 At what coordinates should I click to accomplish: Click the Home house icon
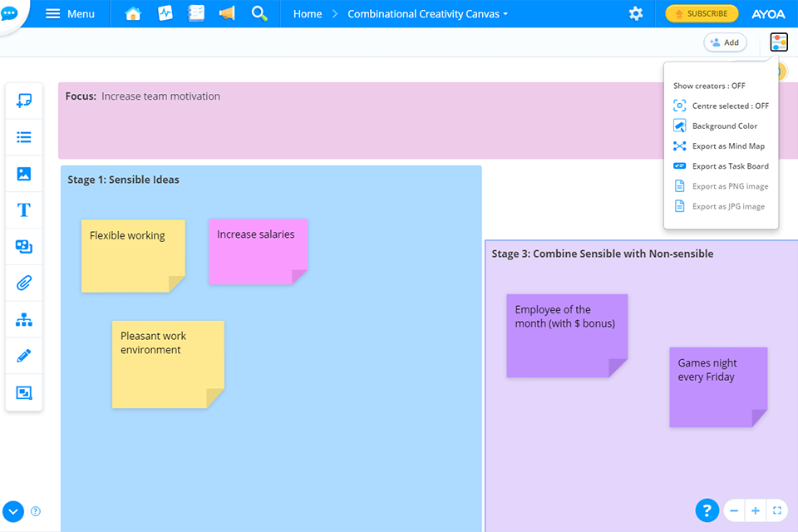[133, 14]
